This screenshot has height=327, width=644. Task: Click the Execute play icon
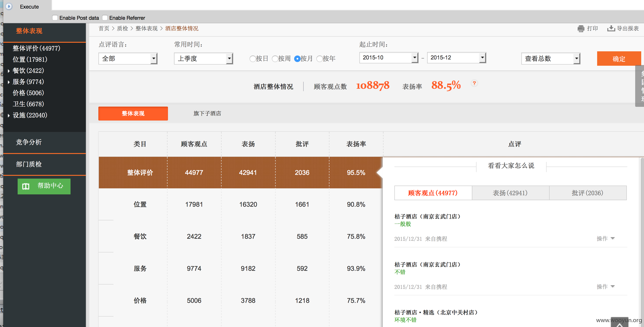click(9, 7)
